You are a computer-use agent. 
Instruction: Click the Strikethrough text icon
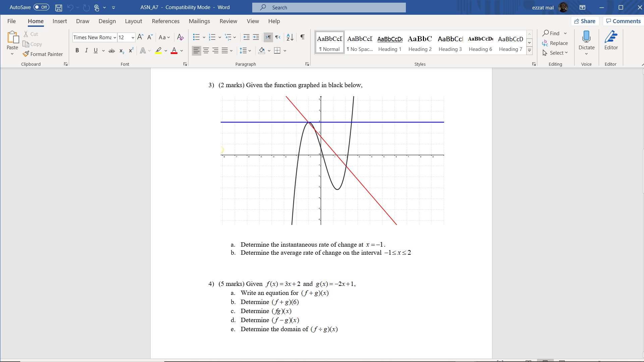112,51
